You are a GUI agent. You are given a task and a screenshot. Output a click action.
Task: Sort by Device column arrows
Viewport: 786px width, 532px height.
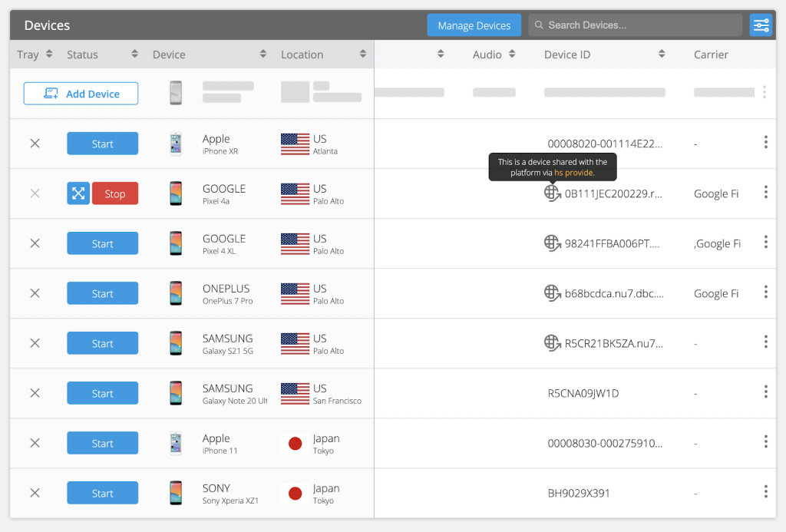pos(263,54)
